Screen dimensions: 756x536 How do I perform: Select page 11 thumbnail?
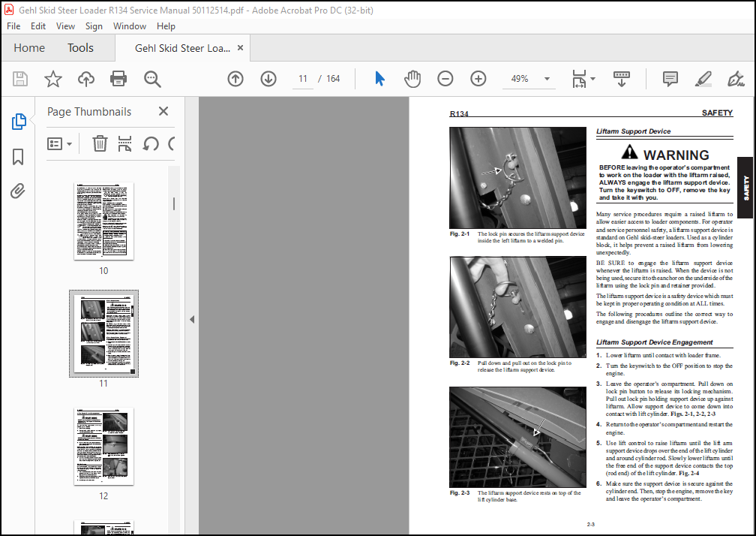click(103, 333)
